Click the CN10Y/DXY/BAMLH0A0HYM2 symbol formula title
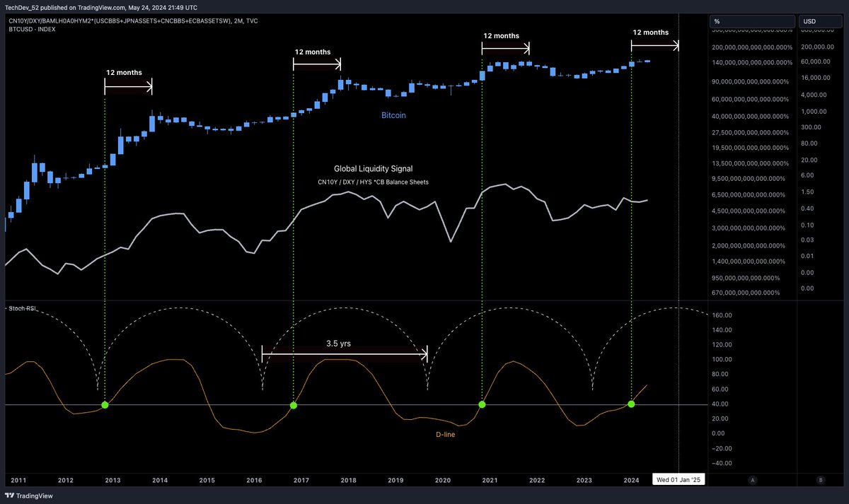This screenshot has height=504, width=849. tap(133, 21)
